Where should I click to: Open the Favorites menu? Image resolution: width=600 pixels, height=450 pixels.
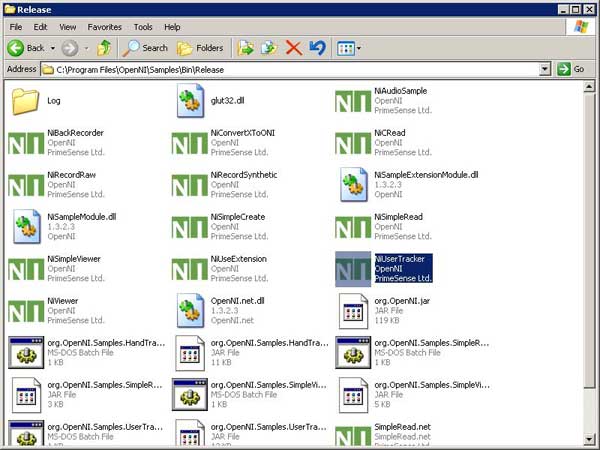[104, 27]
